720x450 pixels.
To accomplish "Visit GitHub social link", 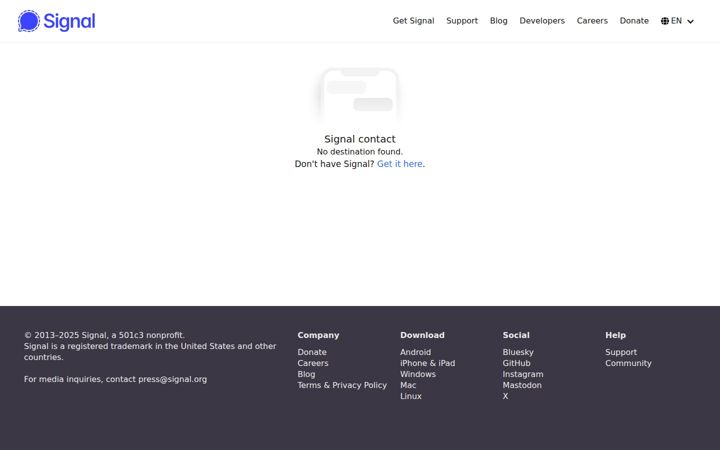I will (517, 363).
